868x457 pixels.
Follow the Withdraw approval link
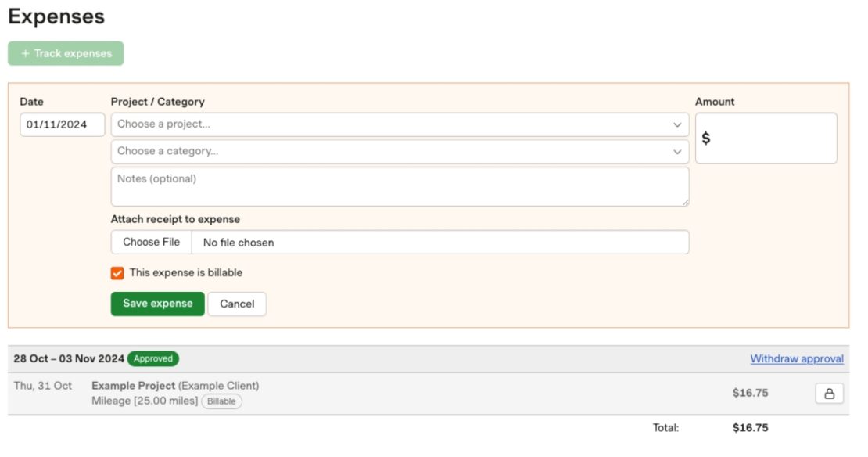tap(796, 359)
